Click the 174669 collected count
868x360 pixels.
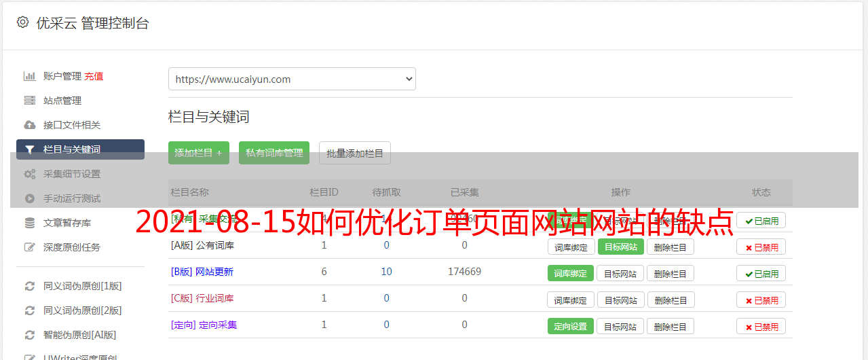point(464,272)
